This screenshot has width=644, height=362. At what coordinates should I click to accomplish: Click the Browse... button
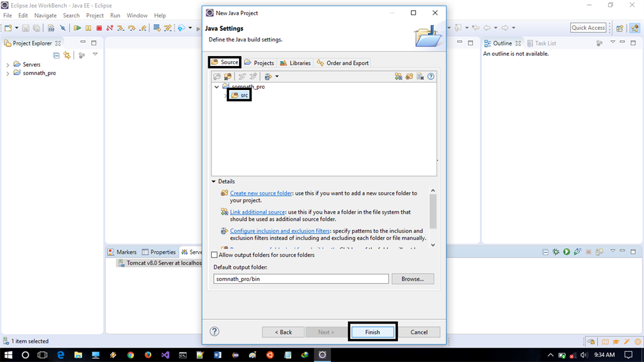click(x=413, y=279)
